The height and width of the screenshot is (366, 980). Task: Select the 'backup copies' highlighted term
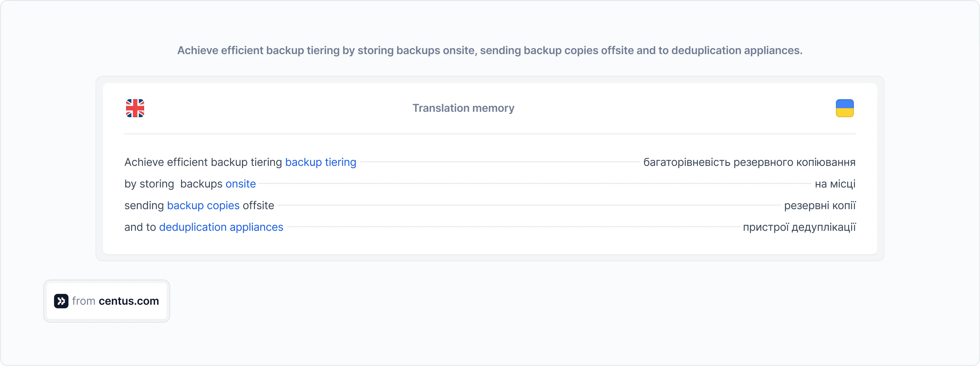tap(203, 205)
